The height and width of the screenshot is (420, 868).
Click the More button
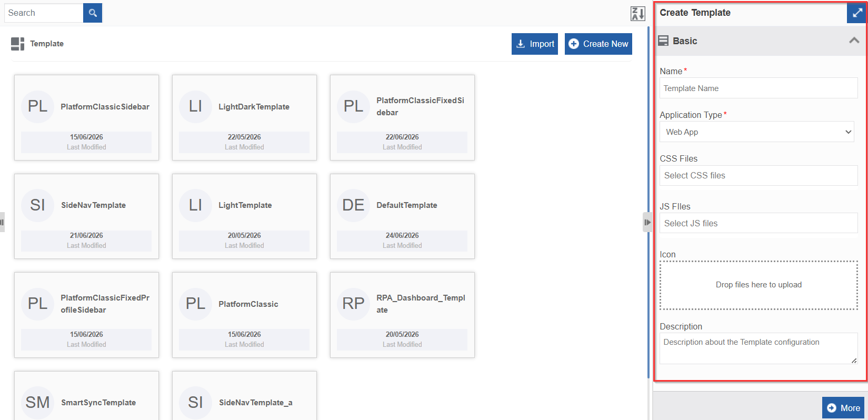coord(843,408)
